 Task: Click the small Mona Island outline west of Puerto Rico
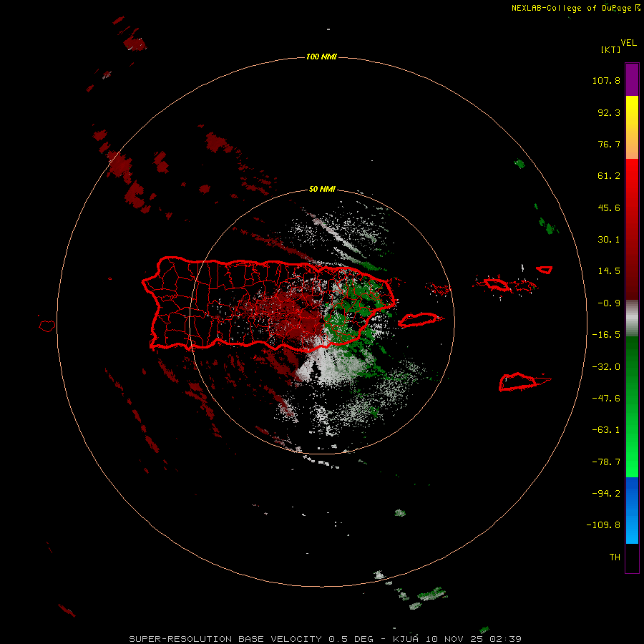click(47, 326)
